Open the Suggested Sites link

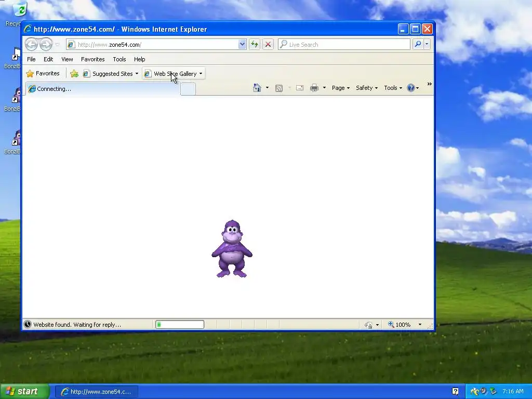click(111, 74)
